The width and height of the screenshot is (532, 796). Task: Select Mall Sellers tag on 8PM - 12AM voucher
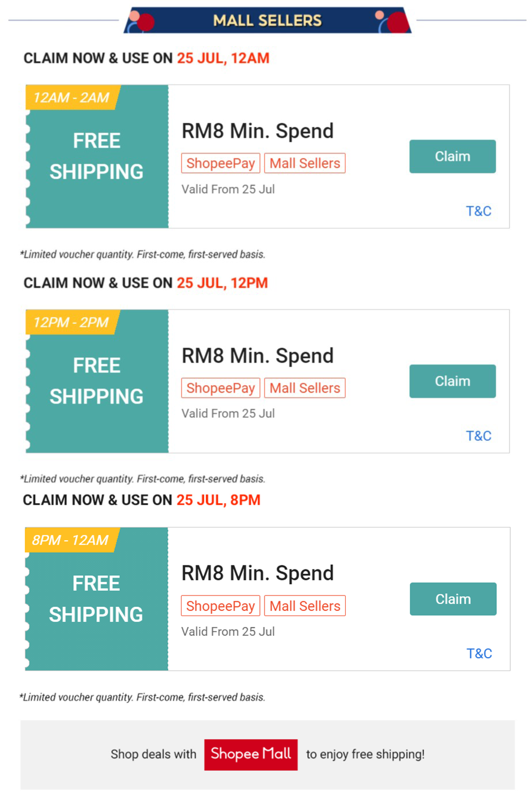pos(305,606)
